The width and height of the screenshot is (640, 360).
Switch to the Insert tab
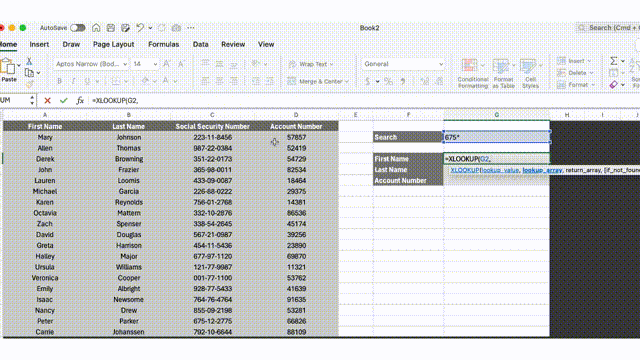click(x=39, y=44)
